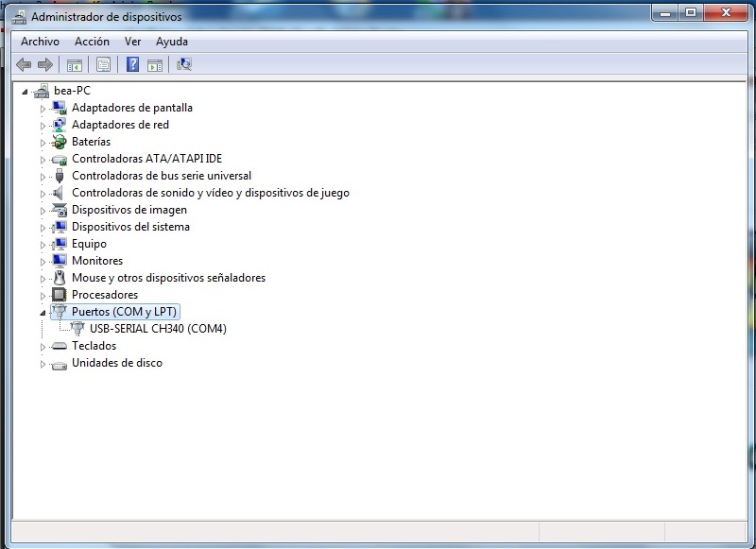Screen dimensions: 756x549
Task: Select Mouse y otros dispositivos señaladores
Action: (x=168, y=278)
